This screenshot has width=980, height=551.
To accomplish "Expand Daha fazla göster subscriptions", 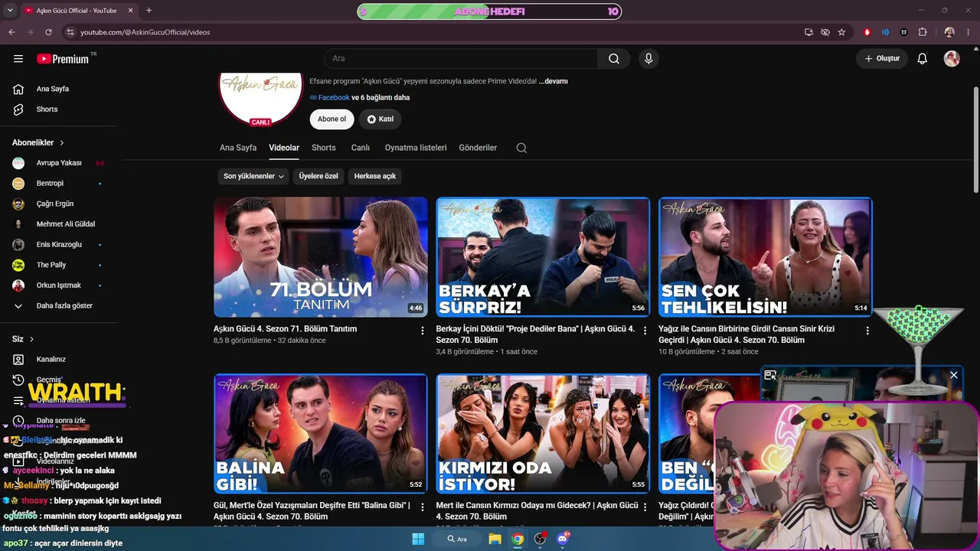I will pyautogui.click(x=64, y=306).
